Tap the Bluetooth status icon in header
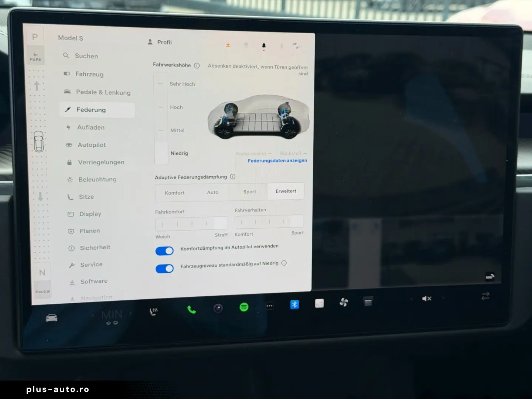The height and width of the screenshot is (399, 532). tap(281, 46)
